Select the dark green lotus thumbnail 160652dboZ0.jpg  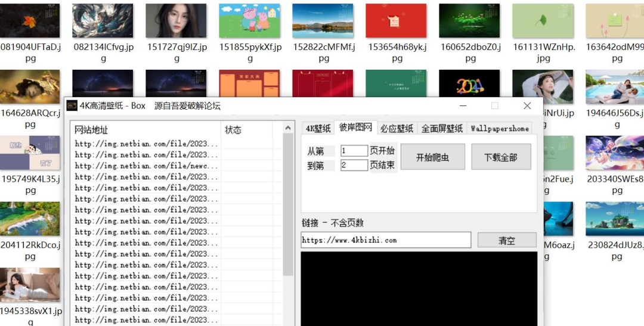tap(469, 20)
